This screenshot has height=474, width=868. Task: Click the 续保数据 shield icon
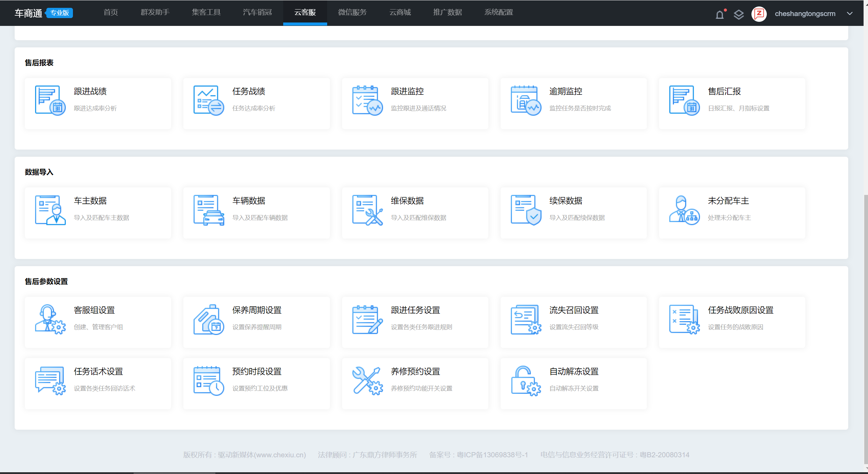coord(526,210)
